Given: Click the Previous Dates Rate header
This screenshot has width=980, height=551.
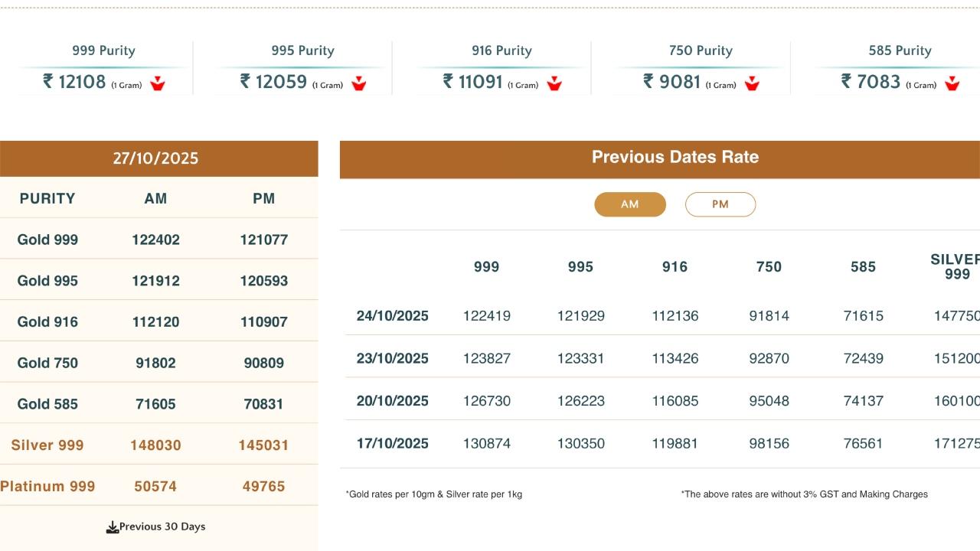Looking at the screenshot, I should pos(675,158).
